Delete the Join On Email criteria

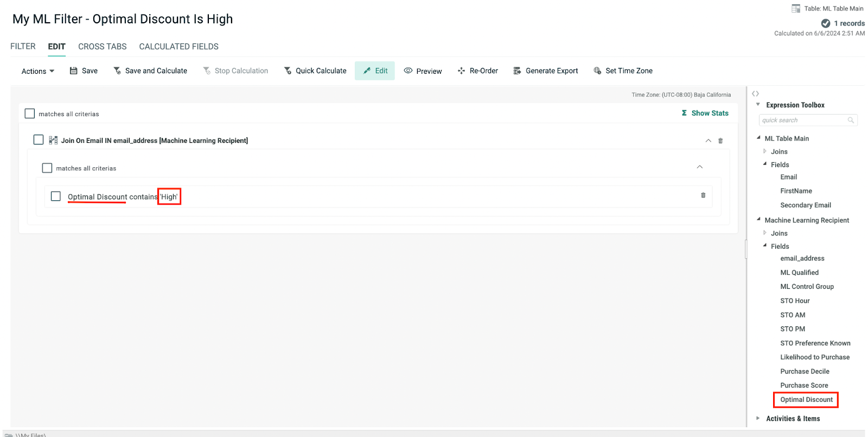pos(720,141)
